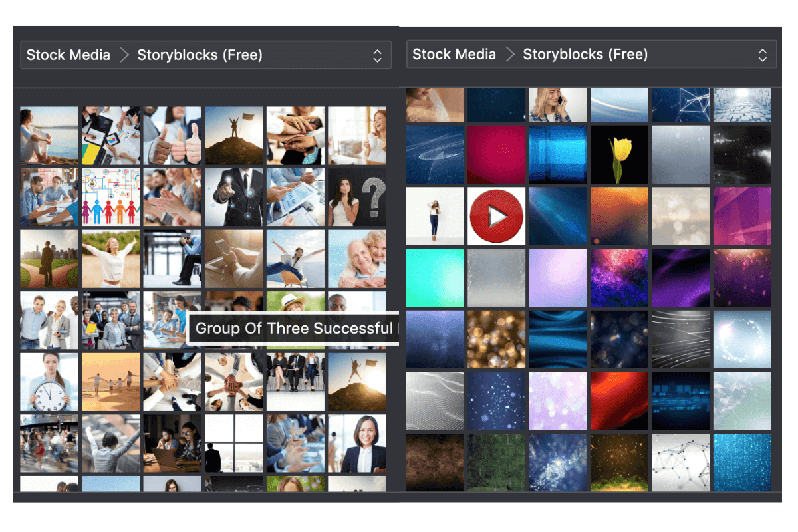This screenshot has width=798, height=532.
Task: Open the left panel's Storyblocks source dropdown
Action: click(x=205, y=55)
